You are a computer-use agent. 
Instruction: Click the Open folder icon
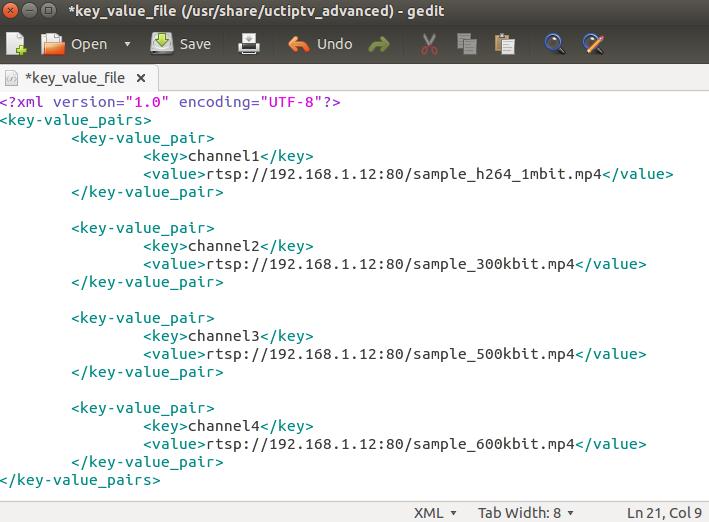click(x=52, y=44)
